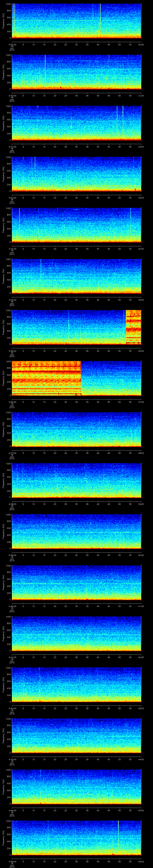The image size is (153, 868).
Task: Click the 4:35:00 start time label
Action: click(12, 351)
